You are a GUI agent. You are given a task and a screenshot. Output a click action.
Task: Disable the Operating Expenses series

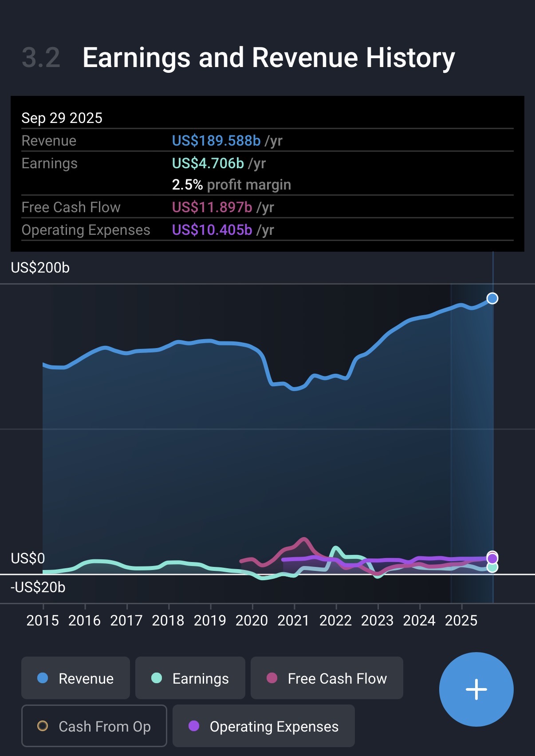point(264,726)
